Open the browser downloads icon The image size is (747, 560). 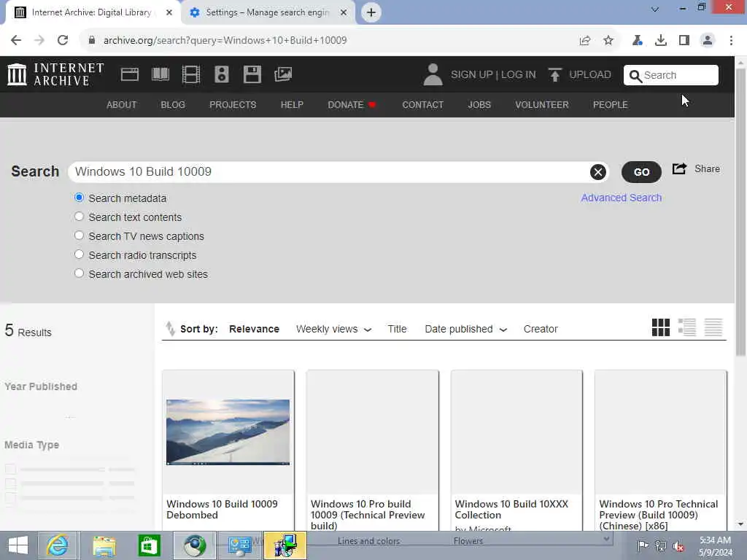[x=661, y=40]
